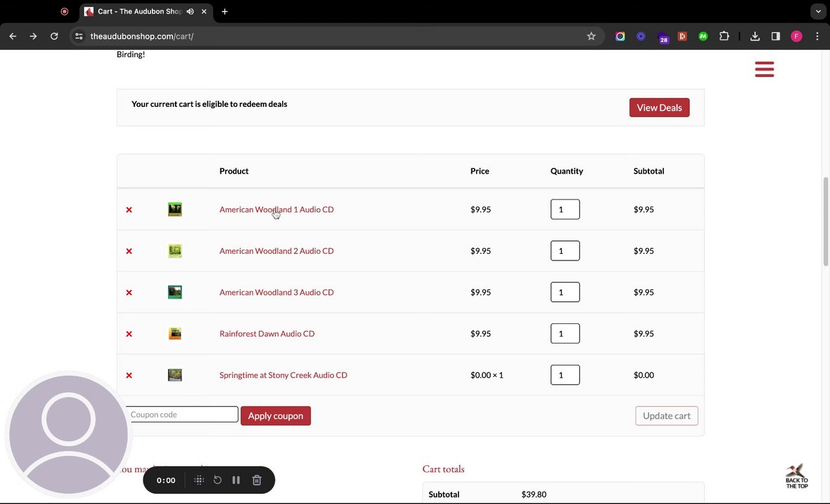The width and height of the screenshot is (830, 504).
Task: Open the purple starburst extension
Action: (641, 36)
